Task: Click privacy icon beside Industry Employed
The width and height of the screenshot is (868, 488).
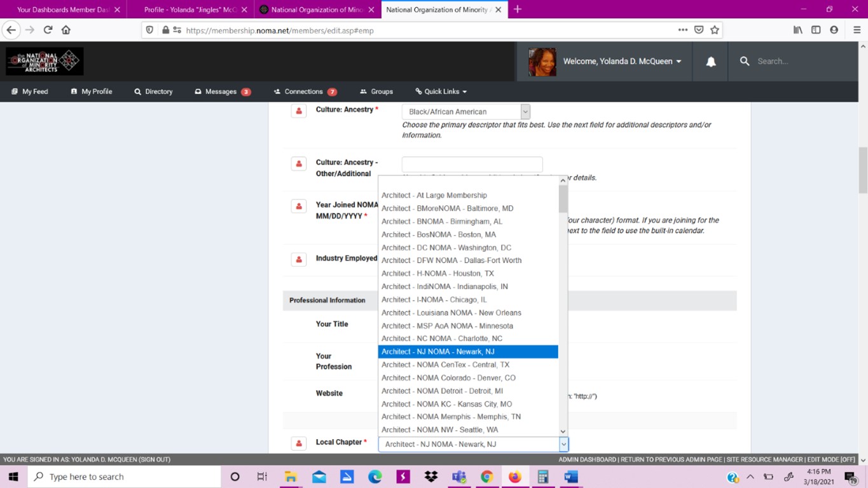Action: coord(299,259)
